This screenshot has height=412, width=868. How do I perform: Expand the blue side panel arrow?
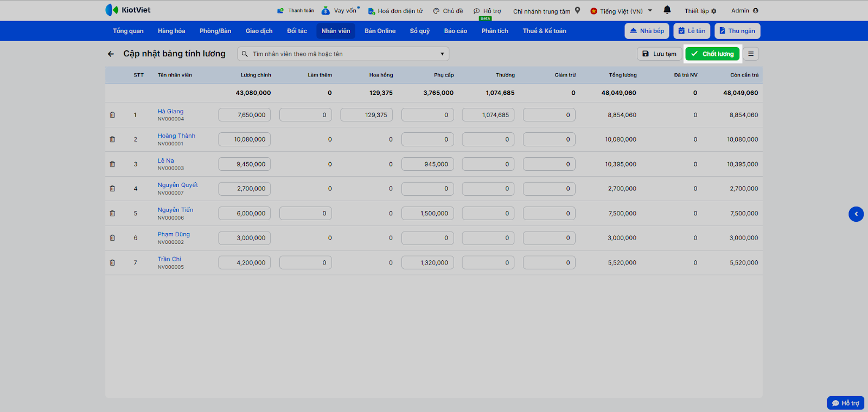point(856,214)
